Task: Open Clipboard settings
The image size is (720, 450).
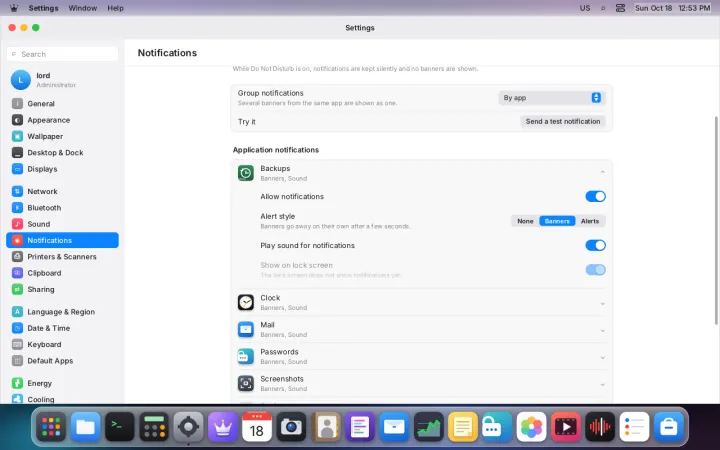Action: [62, 273]
